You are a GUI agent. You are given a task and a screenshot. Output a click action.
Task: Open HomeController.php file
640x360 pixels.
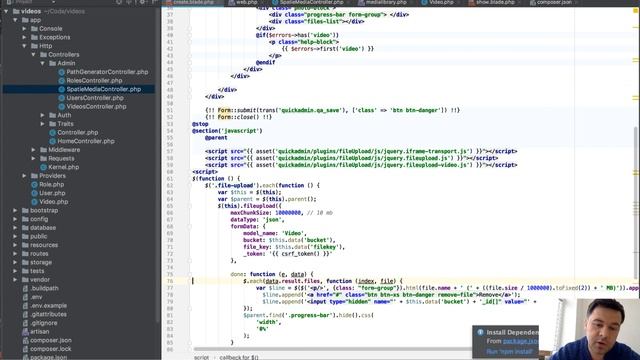click(86, 141)
